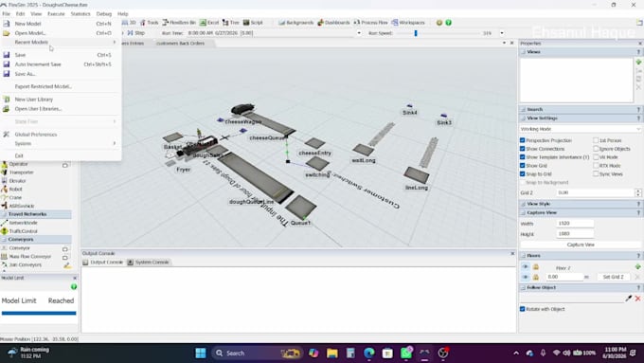The height and width of the screenshot is (363, 644).
Task: Enable the RTX Mode checkbox
Action: click(596, 166)
